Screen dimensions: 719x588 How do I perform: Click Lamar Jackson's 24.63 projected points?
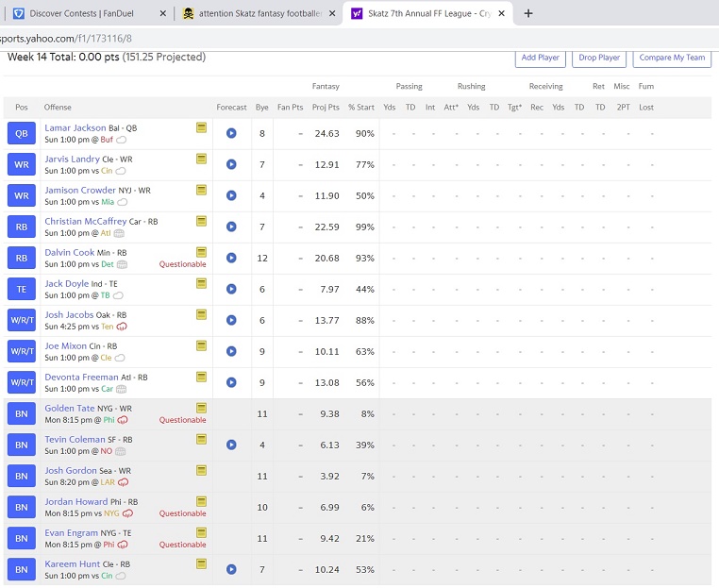click(326, 133)
